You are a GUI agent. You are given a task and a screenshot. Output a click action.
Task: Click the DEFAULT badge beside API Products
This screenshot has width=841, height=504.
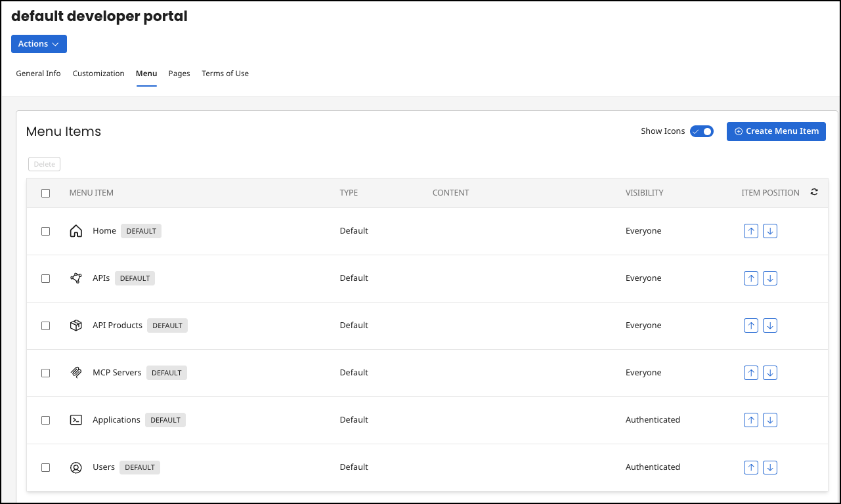(x=167, y=325)
